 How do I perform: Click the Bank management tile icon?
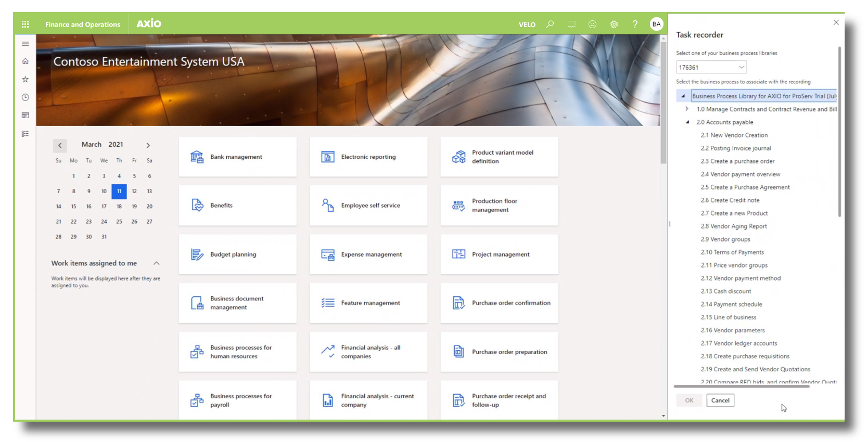click(197, 157)
